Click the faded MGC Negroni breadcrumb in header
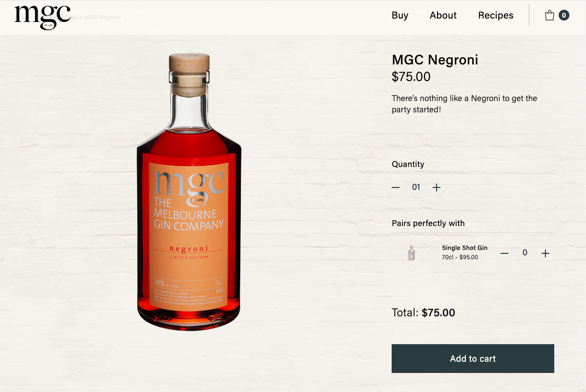586x392 pixels. [103, 18]
